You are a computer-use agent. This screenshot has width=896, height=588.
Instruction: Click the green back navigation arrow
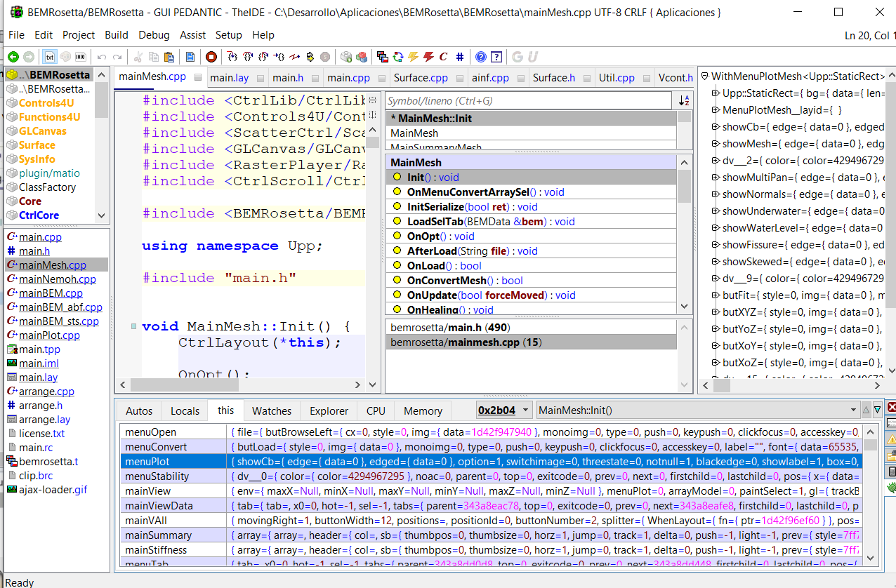pos(13,57)
